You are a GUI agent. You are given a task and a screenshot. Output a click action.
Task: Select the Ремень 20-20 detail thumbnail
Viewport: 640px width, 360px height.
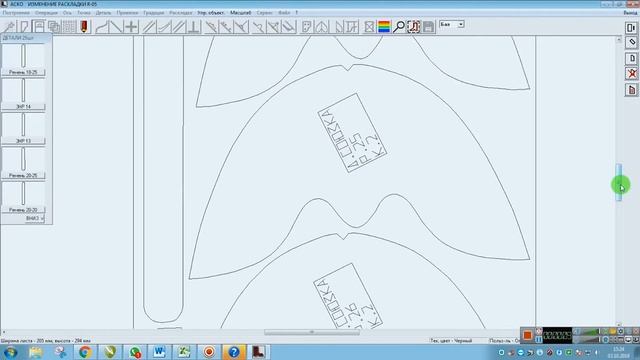point(23,197)
